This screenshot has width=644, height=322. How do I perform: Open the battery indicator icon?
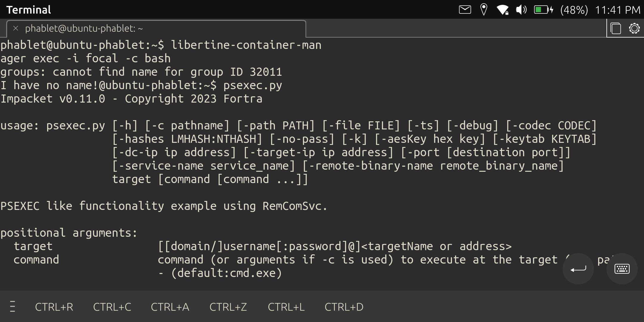point(543,10)
